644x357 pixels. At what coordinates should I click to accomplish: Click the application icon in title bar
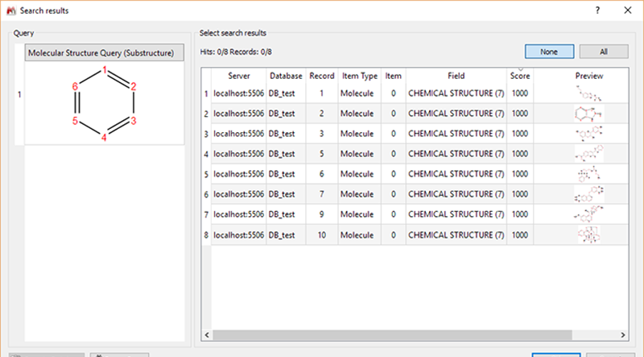point(11,10)
